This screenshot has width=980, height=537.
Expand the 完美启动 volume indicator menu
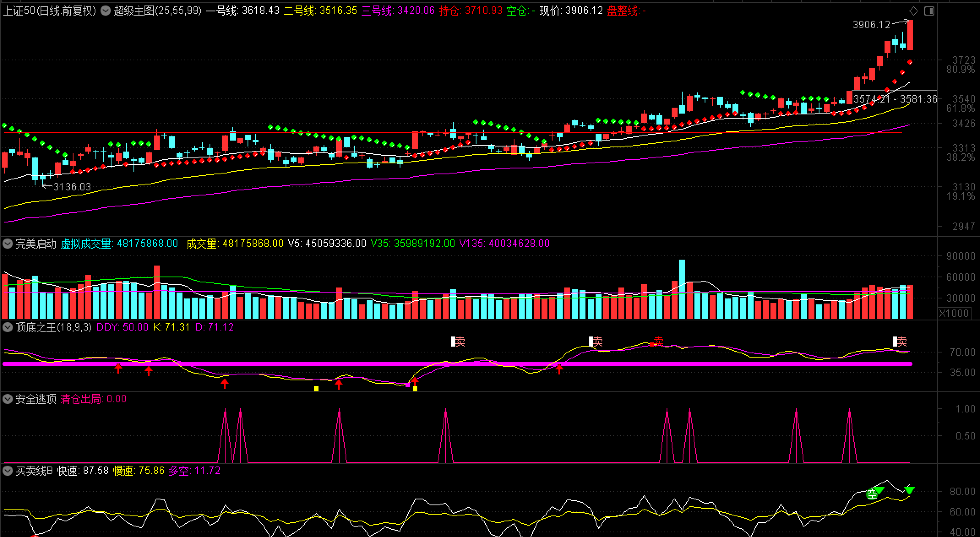click(7, 244)
